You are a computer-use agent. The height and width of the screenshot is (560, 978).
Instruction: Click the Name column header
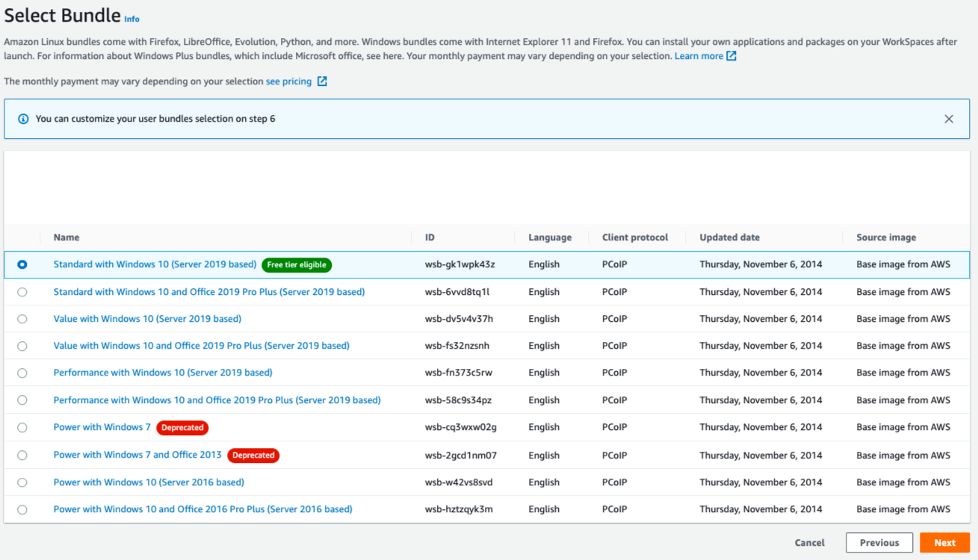coord(66,237)
